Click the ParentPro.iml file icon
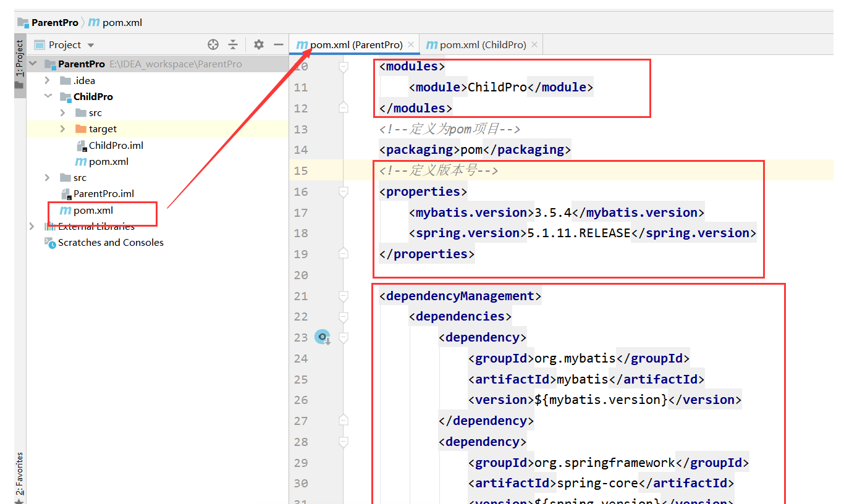The height and width of the screenshot is (504, 844). [x=66, y=194]
